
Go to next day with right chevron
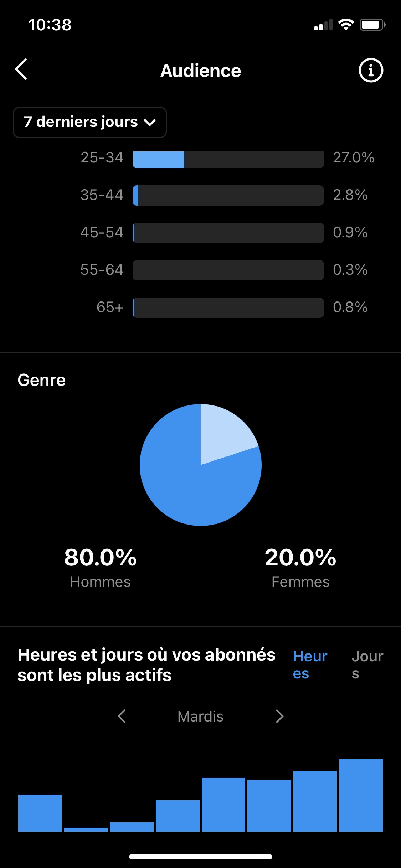[279, 716]
